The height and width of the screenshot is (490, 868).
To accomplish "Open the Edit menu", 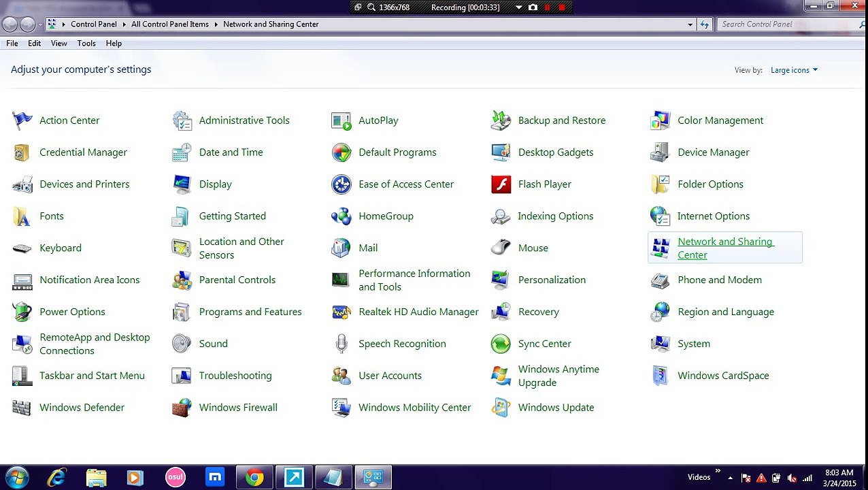I will pyautogui.click(x=34, y=44).
